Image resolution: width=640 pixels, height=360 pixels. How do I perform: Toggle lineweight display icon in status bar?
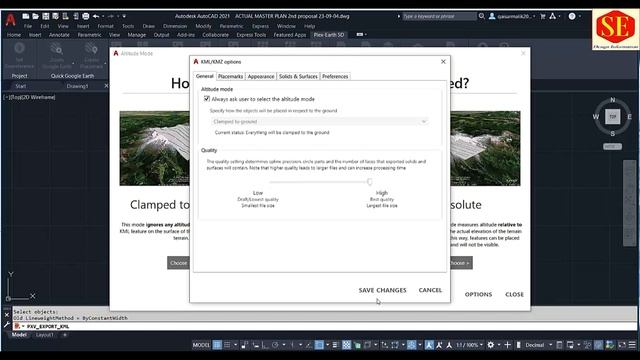pos(336,345)
